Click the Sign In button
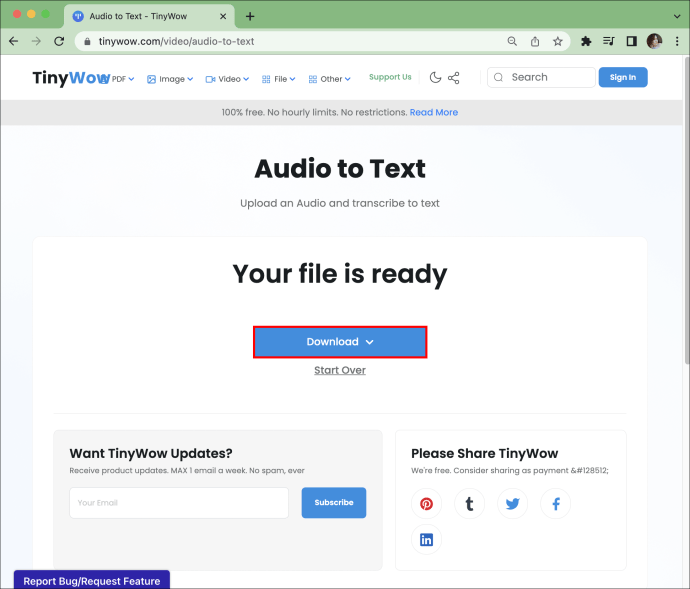The height and width of the screenshot is (589, 690). click(623, 77)
